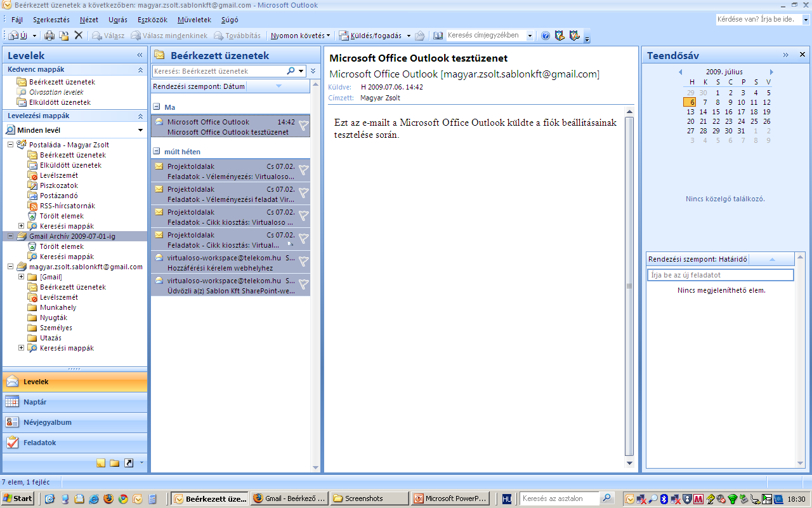812x508 pixels.
Task: Flag the Üdvözli a(z) Sablon Kft message
Action: coord(303,284)
